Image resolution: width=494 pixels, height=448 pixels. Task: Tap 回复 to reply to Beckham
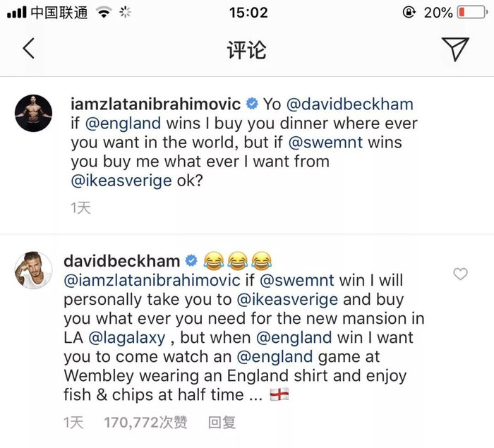[x=222, y=423]
